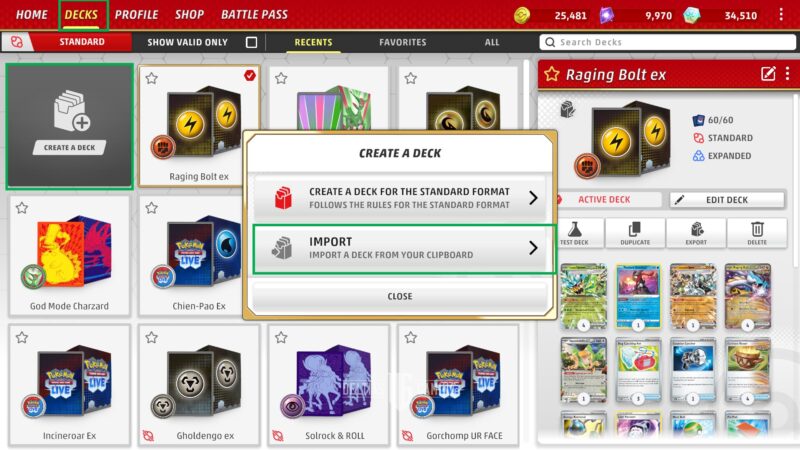Open the Battle Pass menu

(254, 14)
